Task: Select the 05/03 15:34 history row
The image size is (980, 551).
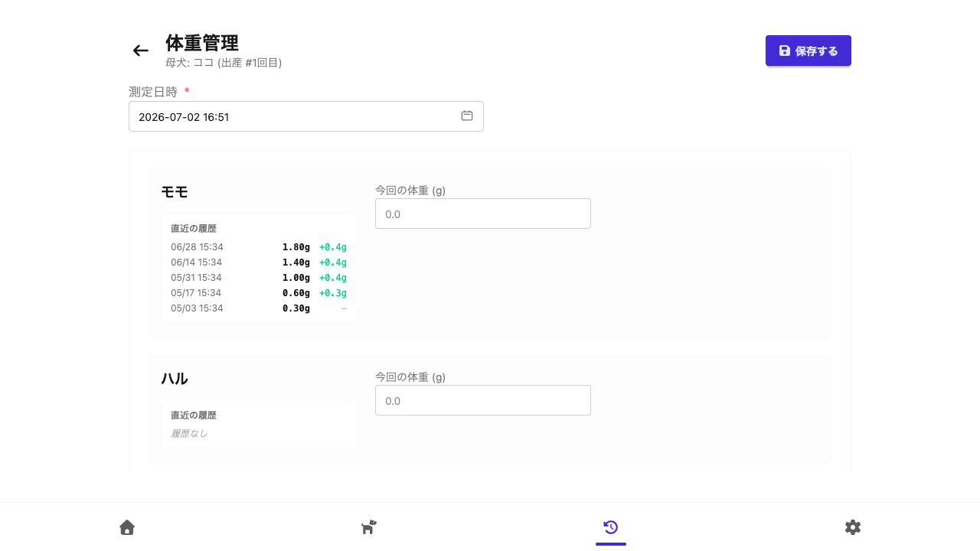Action: pyautogui.click(x=259, y=308)
